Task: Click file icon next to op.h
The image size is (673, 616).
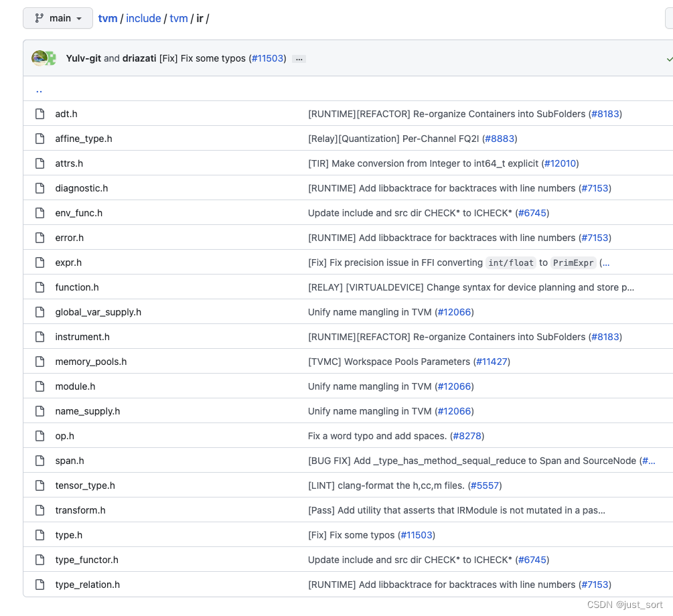Action: pos(40,436)
